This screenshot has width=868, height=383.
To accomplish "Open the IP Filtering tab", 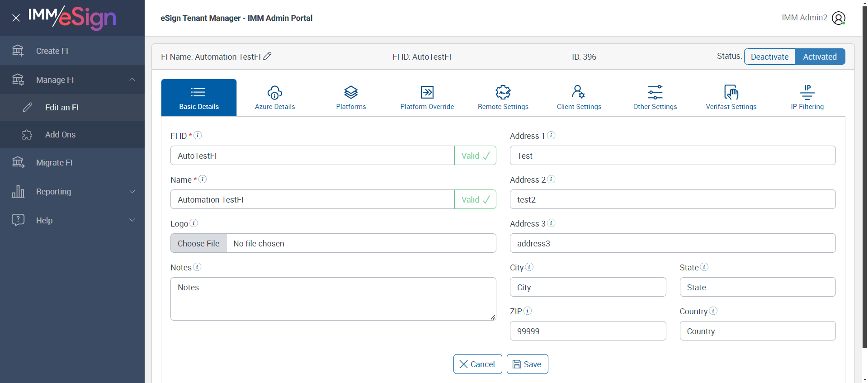I will click(807, 98).
